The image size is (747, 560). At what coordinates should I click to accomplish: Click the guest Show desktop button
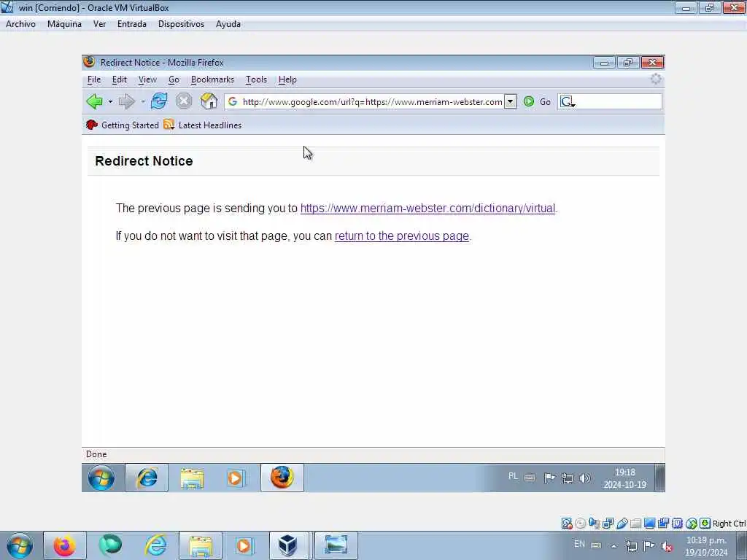(x=659, y=478)
